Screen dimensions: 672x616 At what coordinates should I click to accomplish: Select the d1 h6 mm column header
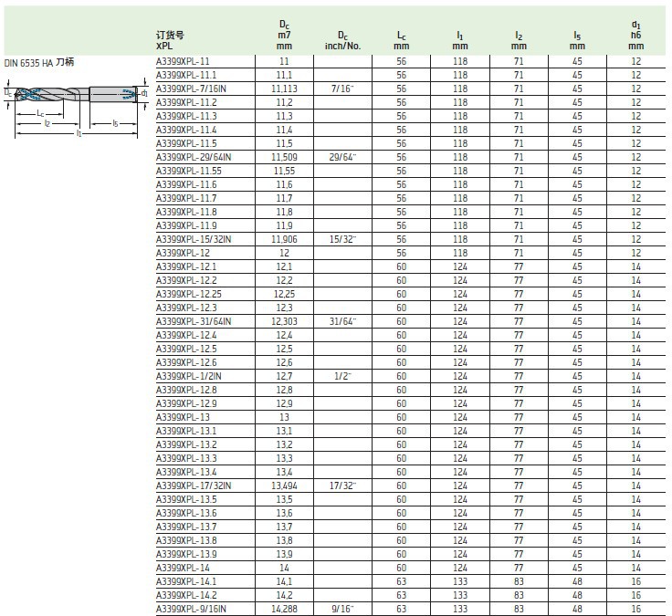click(635, 34)
